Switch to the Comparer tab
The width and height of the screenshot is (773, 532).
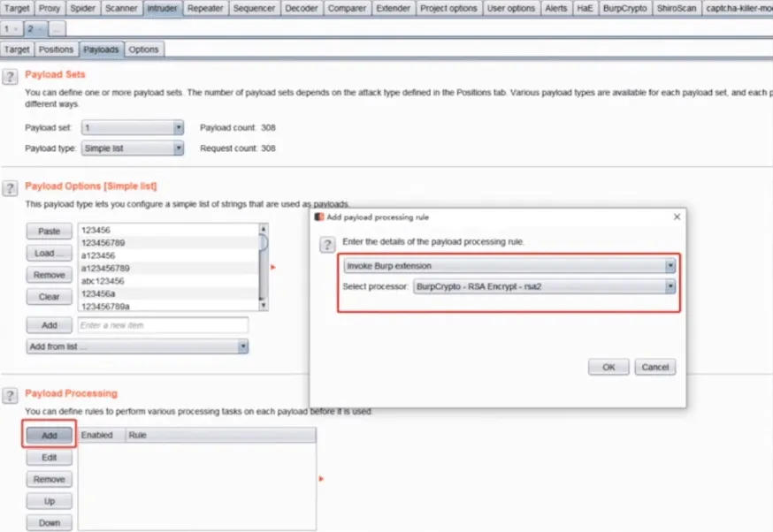(347, 8)
